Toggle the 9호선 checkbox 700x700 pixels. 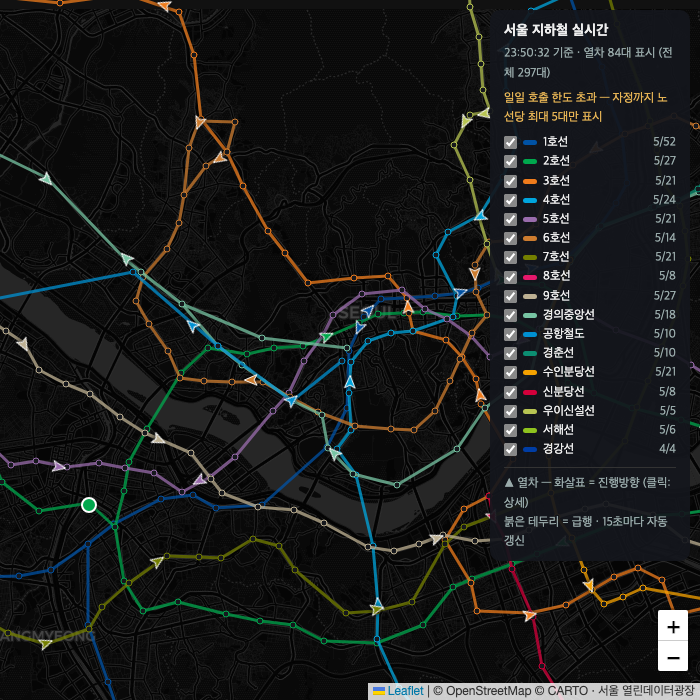510,296
